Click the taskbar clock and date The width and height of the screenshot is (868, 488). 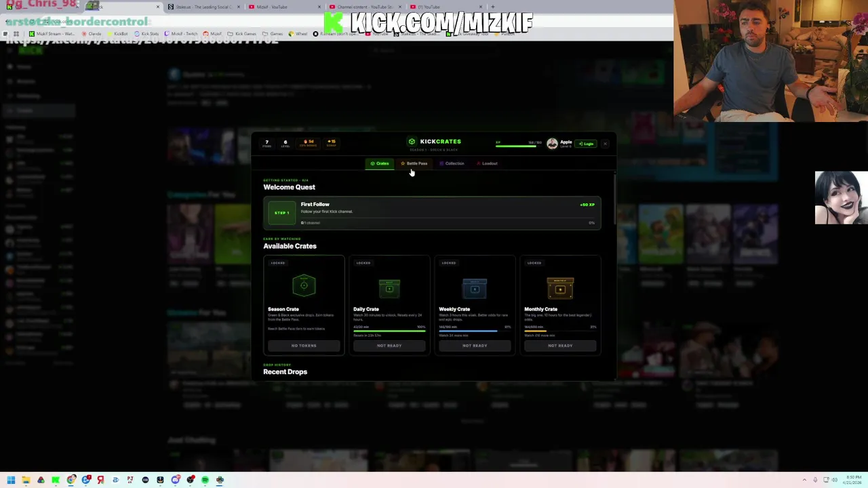click(x=853, y=480)
